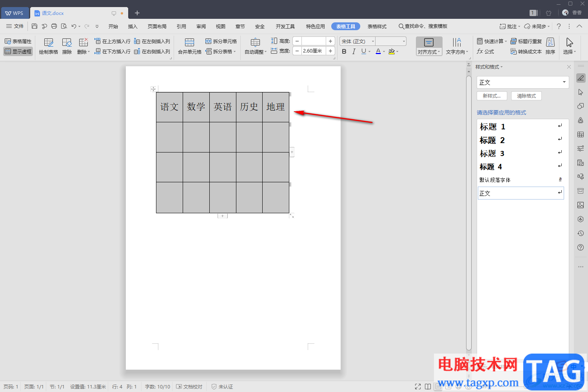Click 拆分单元格 split cells icon
The width and height of the screenshot is (588, 392).
coord(221,41)
